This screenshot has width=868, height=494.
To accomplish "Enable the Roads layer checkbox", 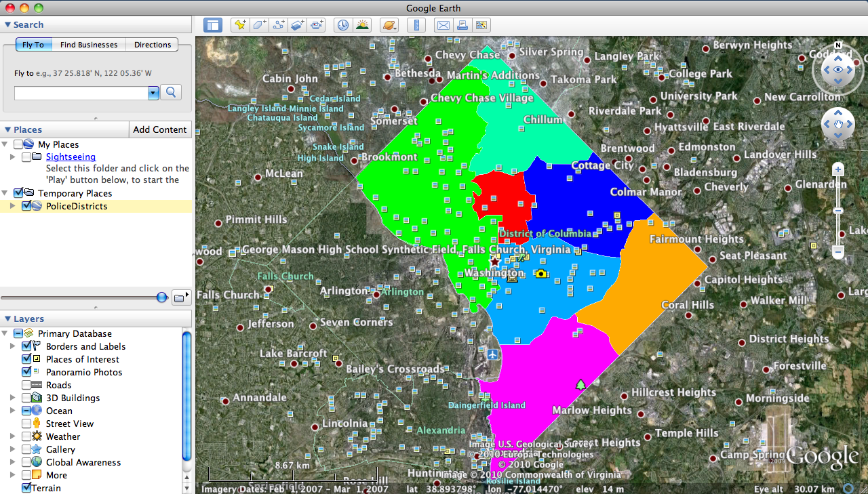I will pyautogui.click(x=26, y=385).
